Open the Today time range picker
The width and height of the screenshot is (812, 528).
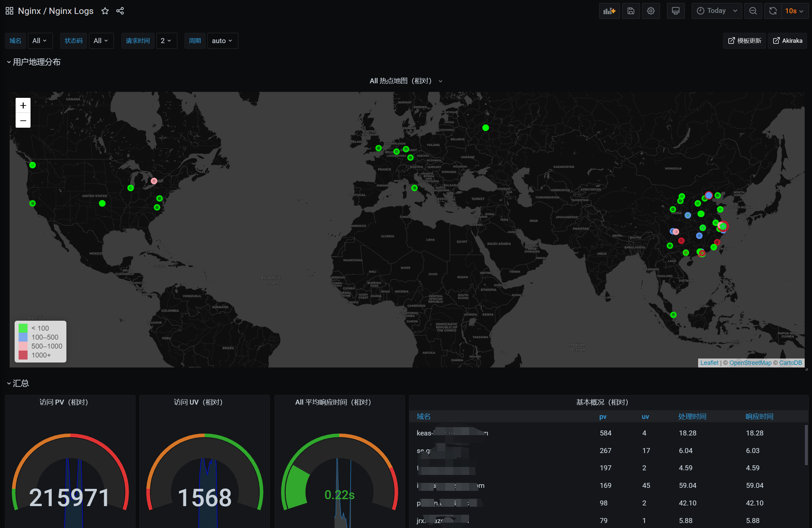tap(717, 11)
